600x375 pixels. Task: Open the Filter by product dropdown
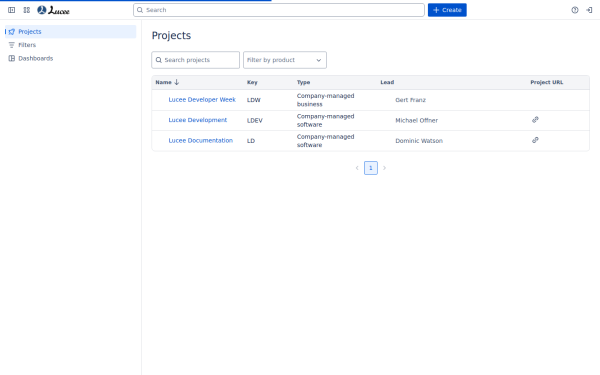[285, 60]
